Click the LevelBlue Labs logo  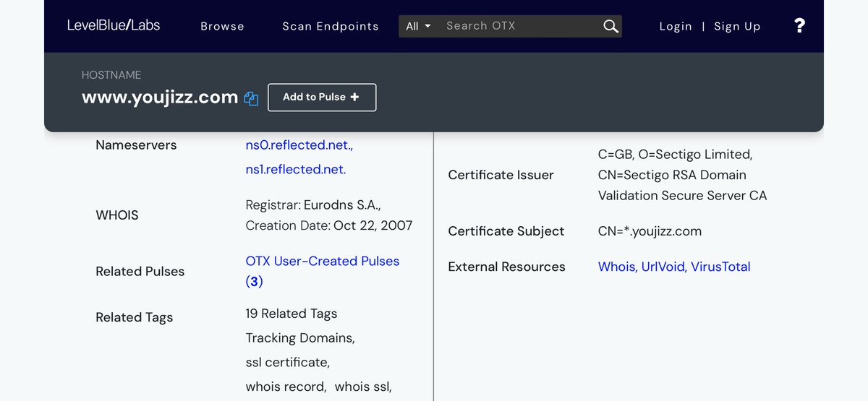pyautogui.click(x=114, y=25)
